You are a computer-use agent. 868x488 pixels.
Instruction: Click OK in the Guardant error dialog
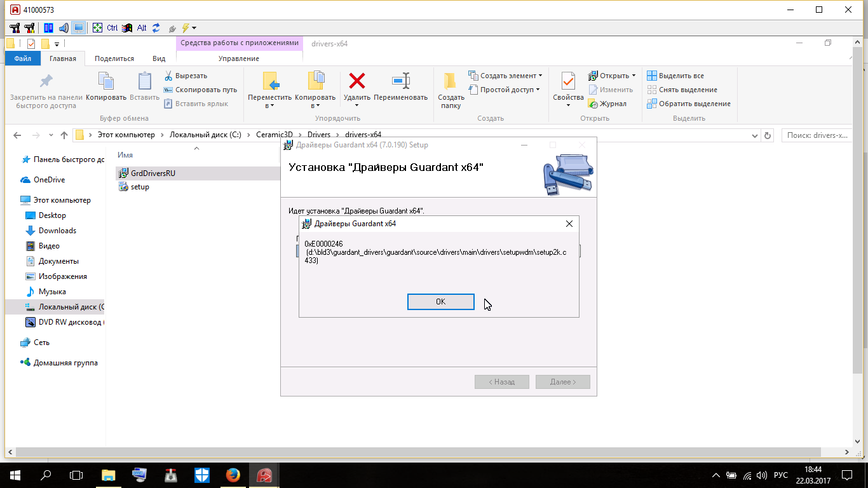[440, 302]
